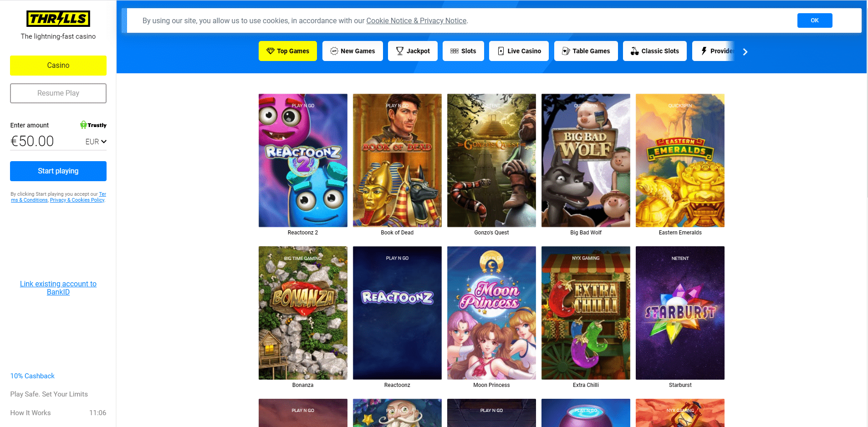Click the Thrills logo
Image resolution: width=868 pixels, height=427 pixels.
(x=58, y=19)
